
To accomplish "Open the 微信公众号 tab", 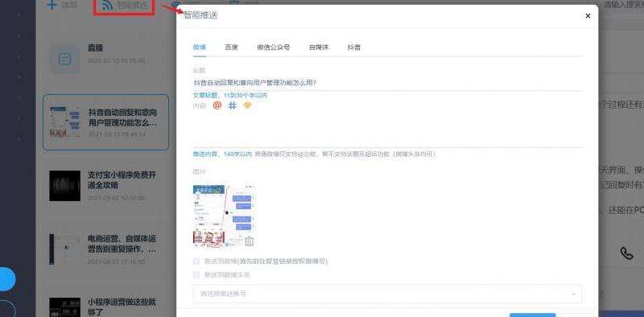I will click(273, 47).
